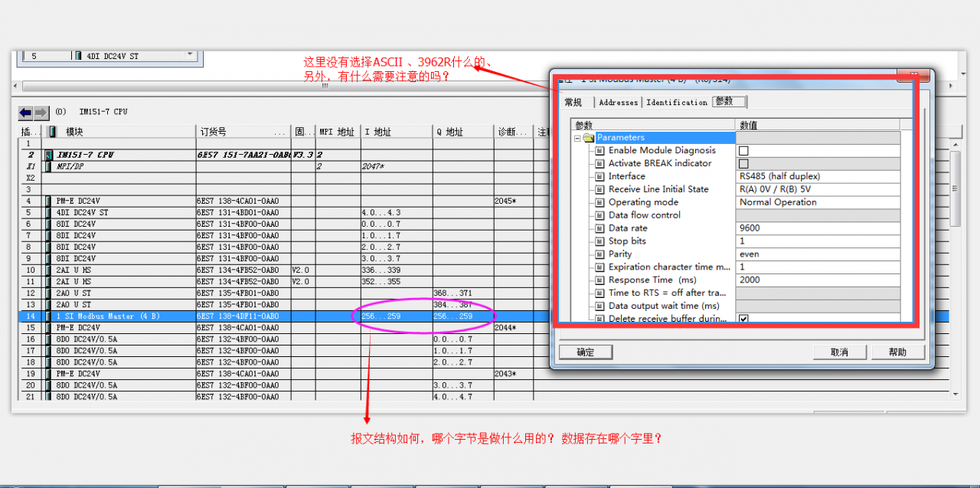This screenshot has height=488, width=980.
Task: Switch to the 常规 tab
Action: (x=573, y=103)
